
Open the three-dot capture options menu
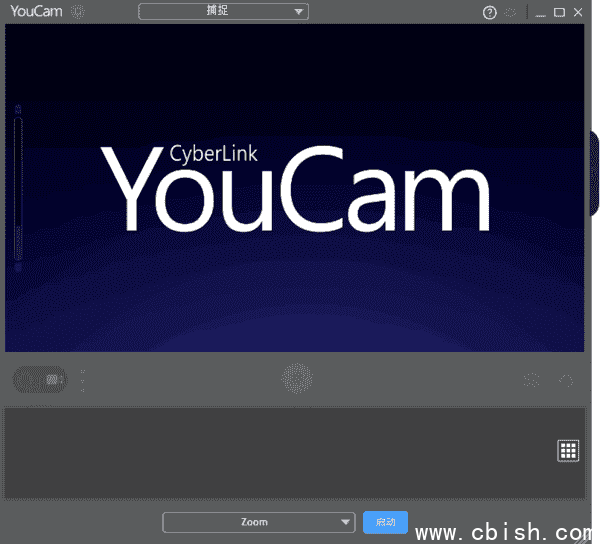click(x=83, y=381)
